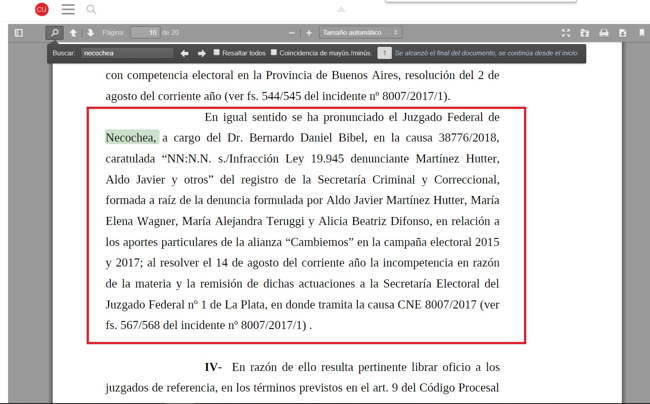Go to next page arrow

click(90, 33)
